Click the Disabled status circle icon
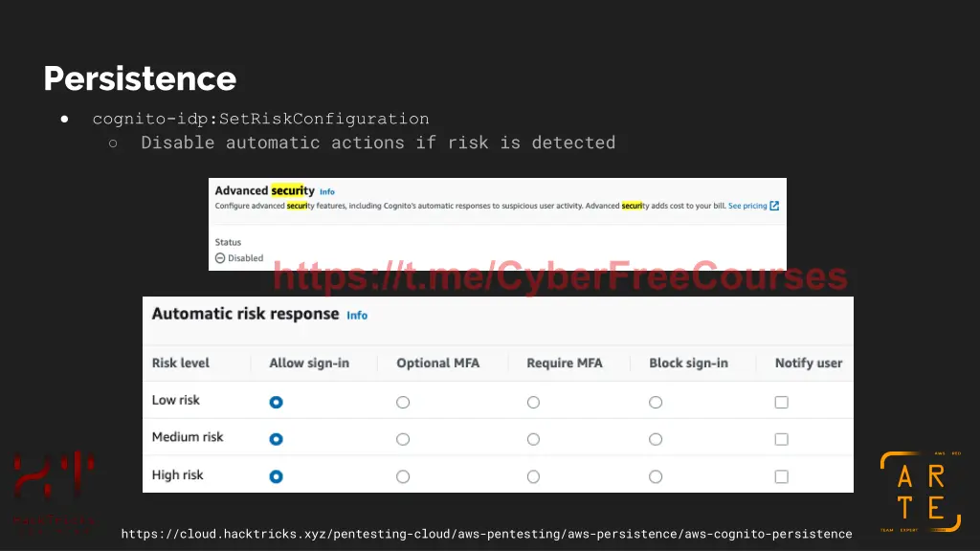 [x=220, y=258]
